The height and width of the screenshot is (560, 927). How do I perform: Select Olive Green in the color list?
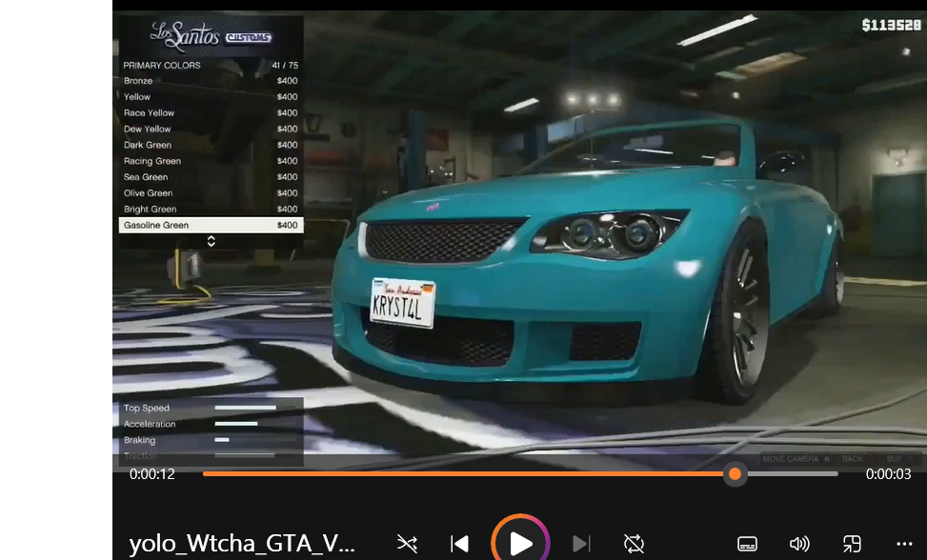[x=212, y=193]
